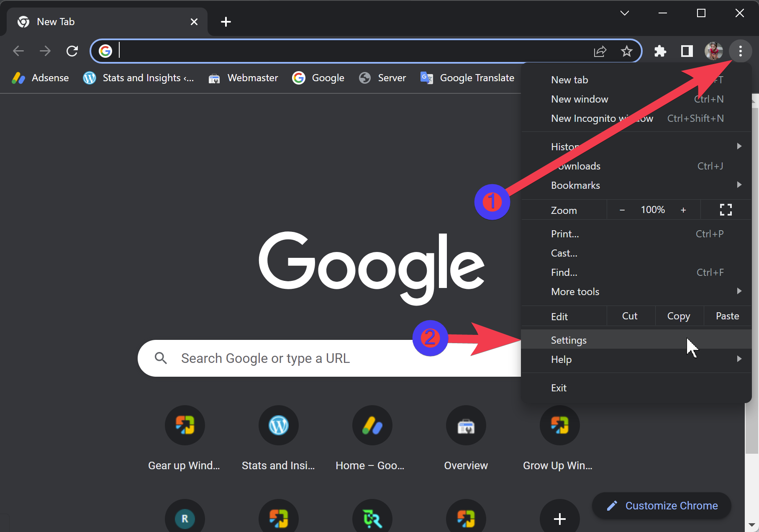This screenshot has height=532, width=759.
Task: Increase zoom with the plus button
Action: (683, 210)
